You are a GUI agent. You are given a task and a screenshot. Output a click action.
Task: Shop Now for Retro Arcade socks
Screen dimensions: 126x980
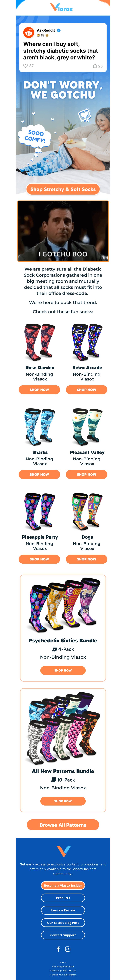coord(87,390)
